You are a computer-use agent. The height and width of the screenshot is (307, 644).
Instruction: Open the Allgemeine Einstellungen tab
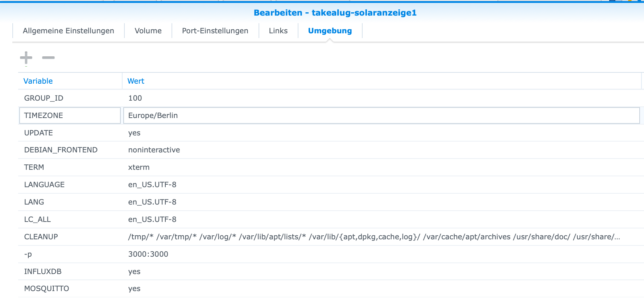pyautogui.click(x=68, y=31)
